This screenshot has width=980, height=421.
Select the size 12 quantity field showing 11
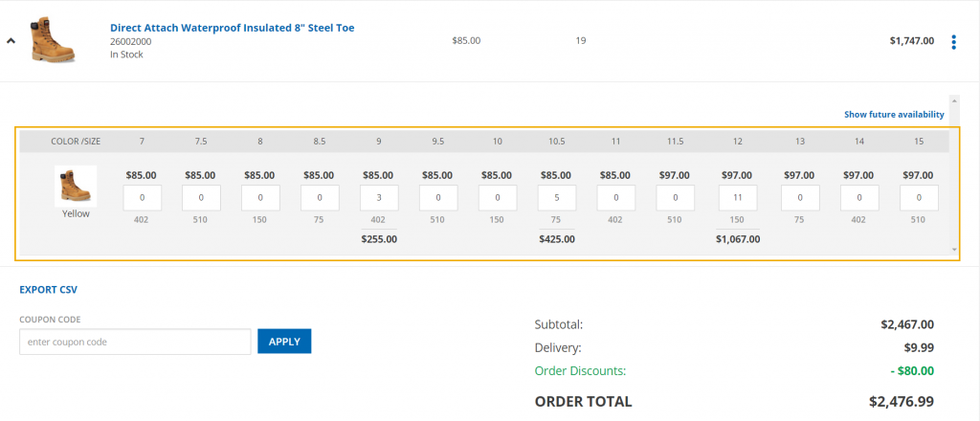pyautogui.click(x=738, y=198)
